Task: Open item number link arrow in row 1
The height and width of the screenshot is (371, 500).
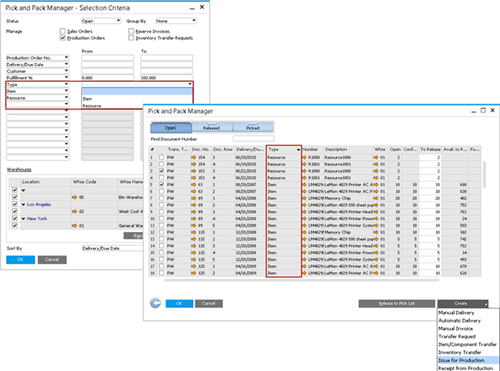Action: (304, 157)
